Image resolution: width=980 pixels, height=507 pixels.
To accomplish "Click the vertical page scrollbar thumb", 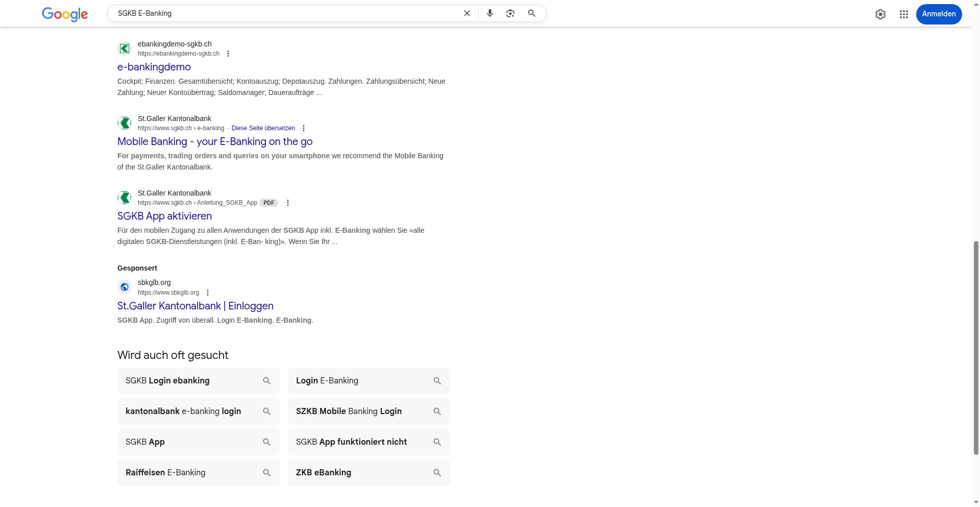I will 976,347.
